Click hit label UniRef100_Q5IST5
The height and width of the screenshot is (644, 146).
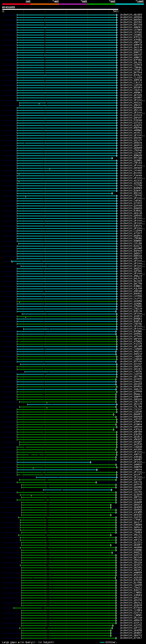[131, 404]
